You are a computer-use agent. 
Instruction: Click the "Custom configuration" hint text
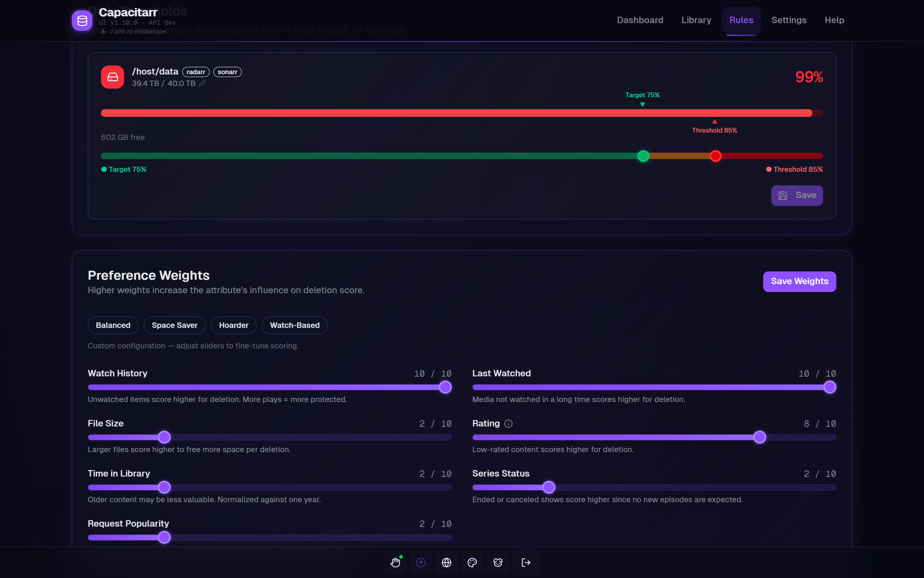[193, 346]
